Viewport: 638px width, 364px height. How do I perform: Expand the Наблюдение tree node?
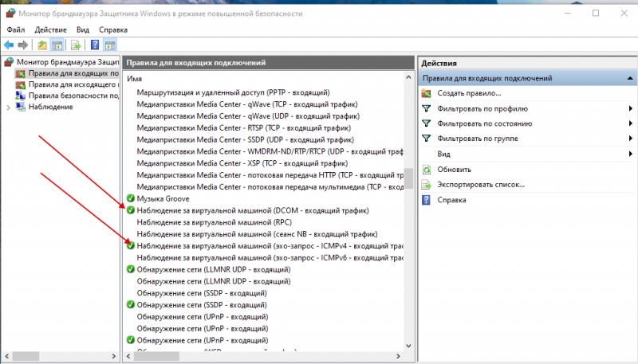[x=9, y=107]
